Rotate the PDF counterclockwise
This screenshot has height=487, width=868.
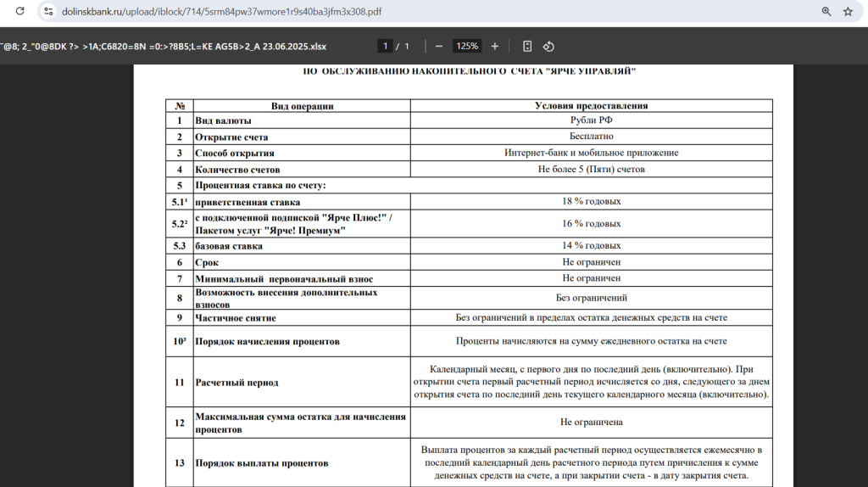[x=548, y=46]
